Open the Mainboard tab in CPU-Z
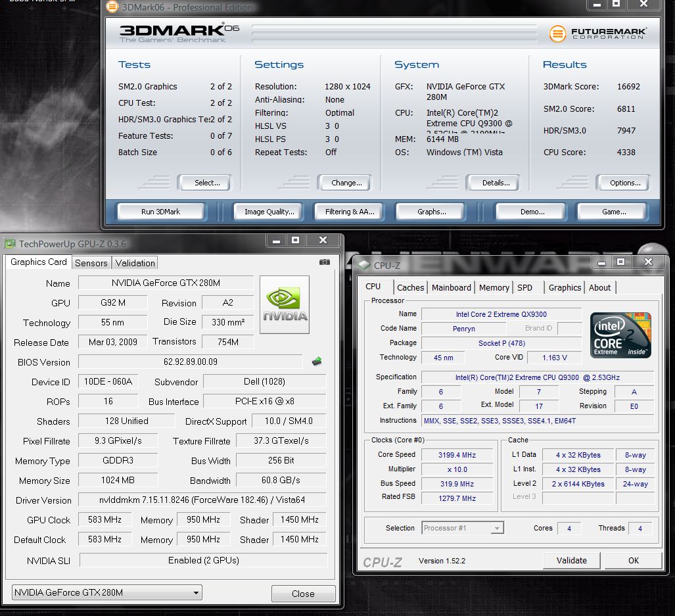Screen dimensions: 675x616 coord(451,287)
